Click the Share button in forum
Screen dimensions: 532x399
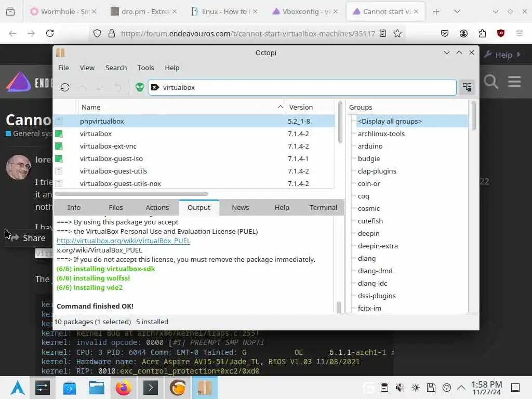pyautogui.click(x=29, y=238)
